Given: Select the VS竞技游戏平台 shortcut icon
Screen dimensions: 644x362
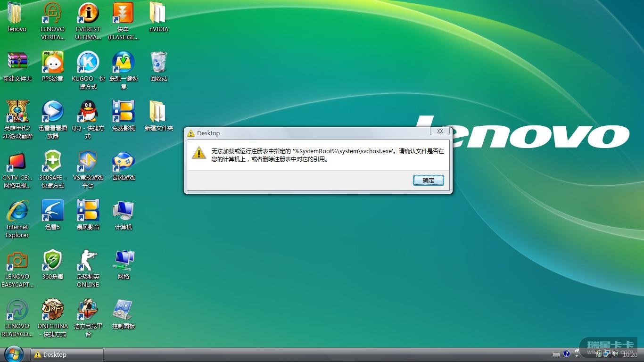Looking at the screenshot, I should point(88,161).
